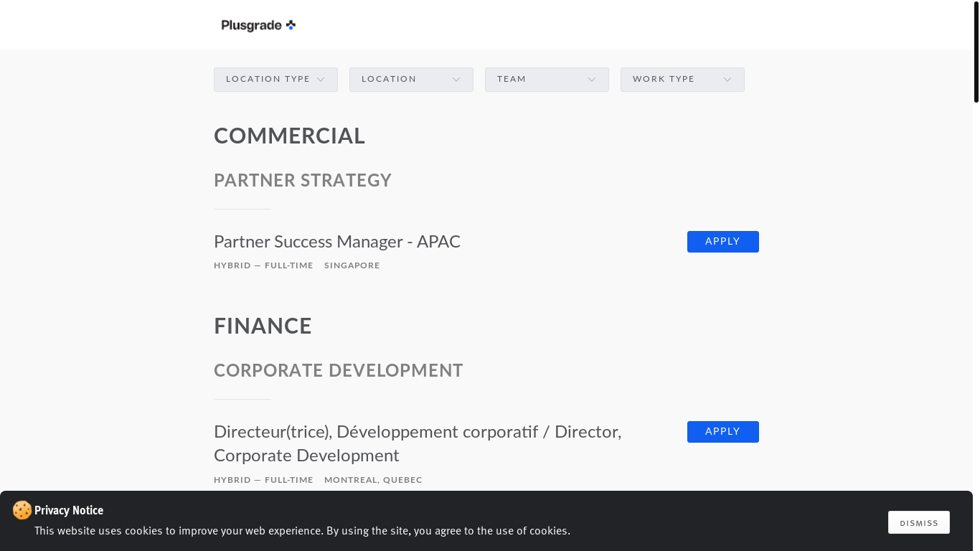Click the PARTNER STRATEGY subheading

303,180
